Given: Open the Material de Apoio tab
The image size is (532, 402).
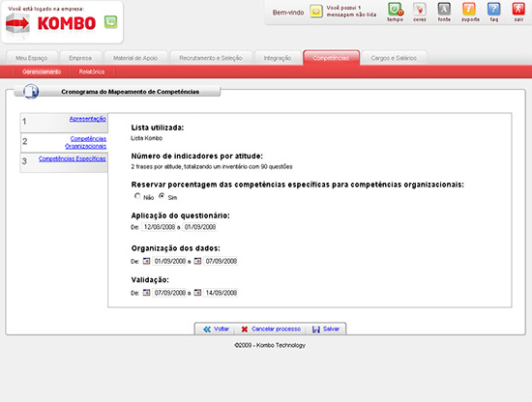Looking at the screenshot, I should (135, 58).
